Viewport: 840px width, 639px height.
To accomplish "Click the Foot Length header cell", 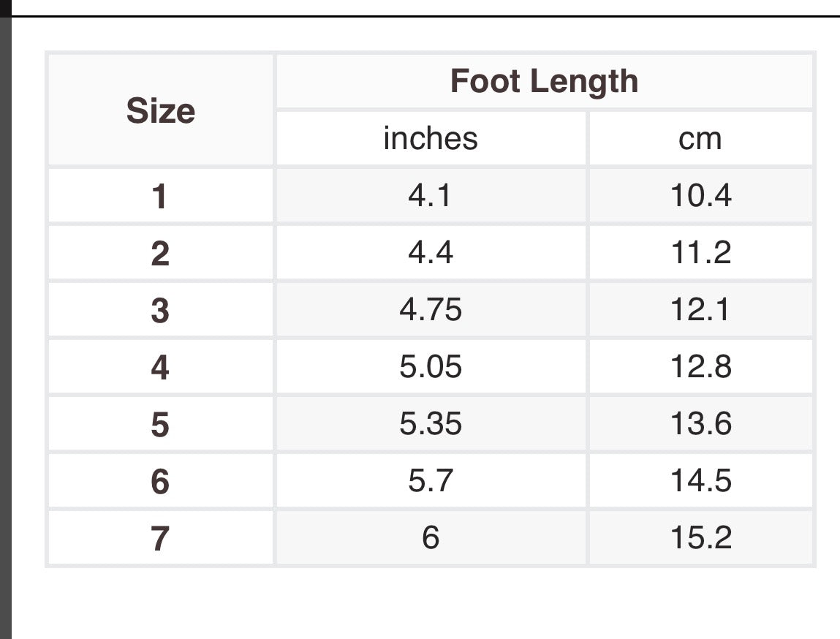I will [x=544, y=81].
